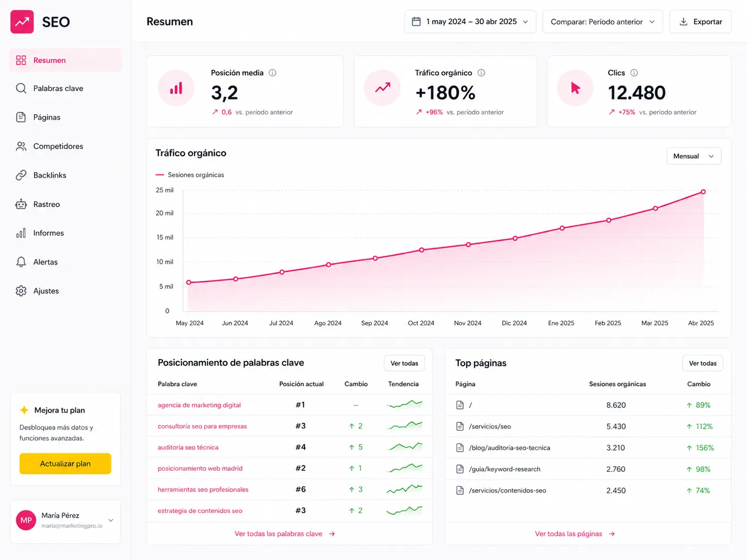Open the Resumen menu item
Viewport: 747px width, 560px height.
(66, 60)
